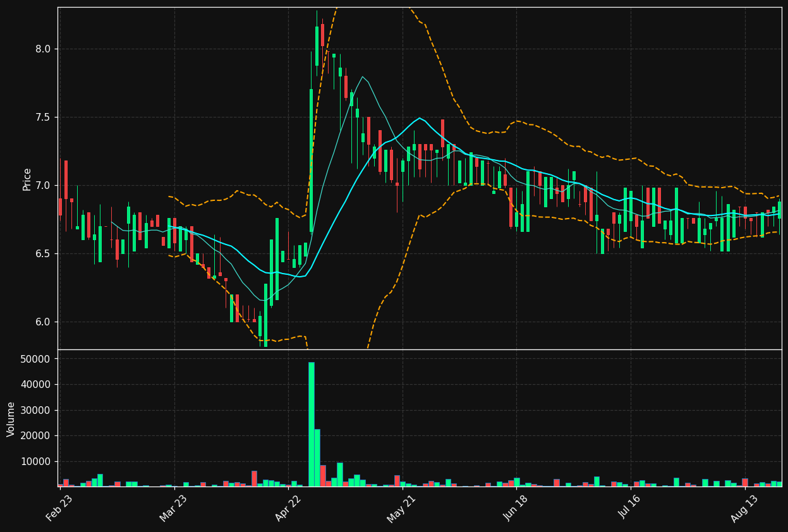Click the Price axis title
This screenshot has width=788, height=532.
pos(27,179)
